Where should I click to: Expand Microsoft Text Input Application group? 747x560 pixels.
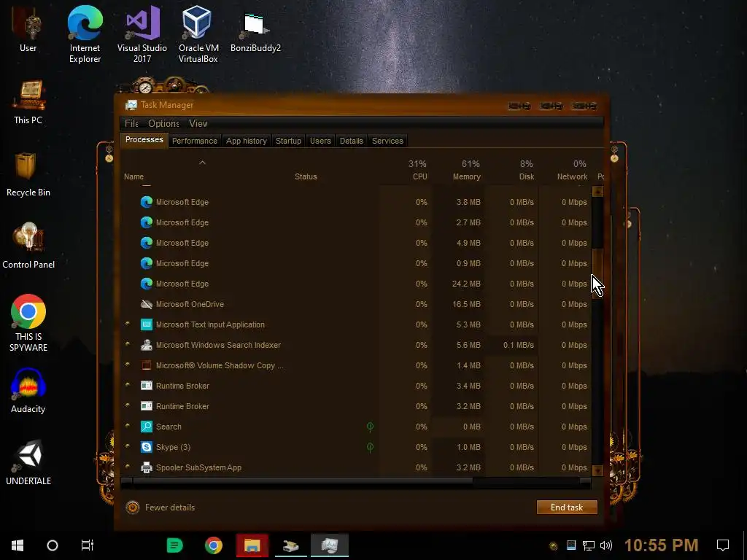click(127, 324)
